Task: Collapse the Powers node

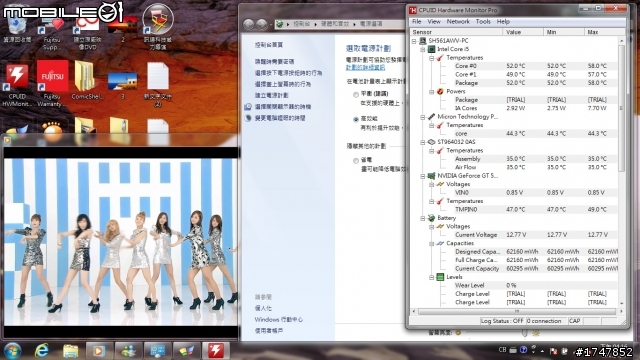Action: pyautogui.click(x=431, y=92)
